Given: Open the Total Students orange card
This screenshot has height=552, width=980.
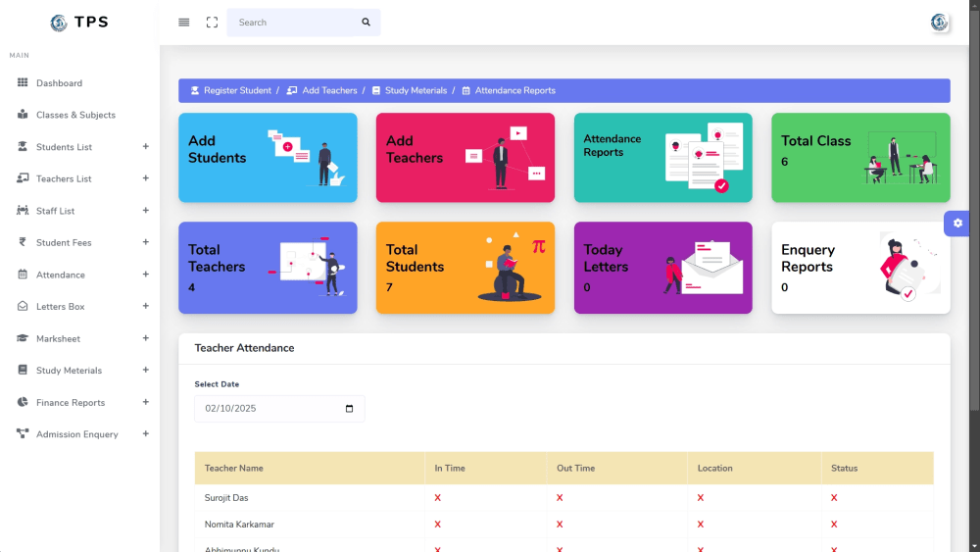Looking at the screenshot, I should (x=465, y=268).
